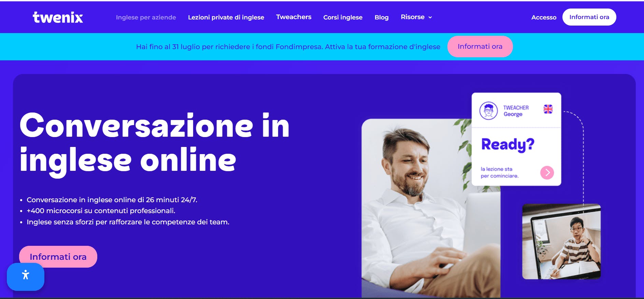Screen dimensions: 644x299
Task: Click the twenix logo
Action: click(58, 17)
